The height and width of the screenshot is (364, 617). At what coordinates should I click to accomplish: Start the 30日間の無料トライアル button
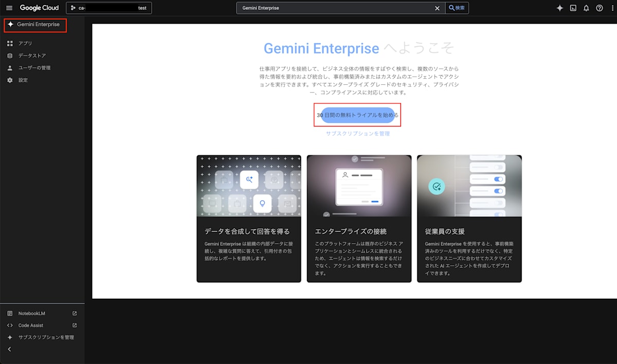[357, 115]
